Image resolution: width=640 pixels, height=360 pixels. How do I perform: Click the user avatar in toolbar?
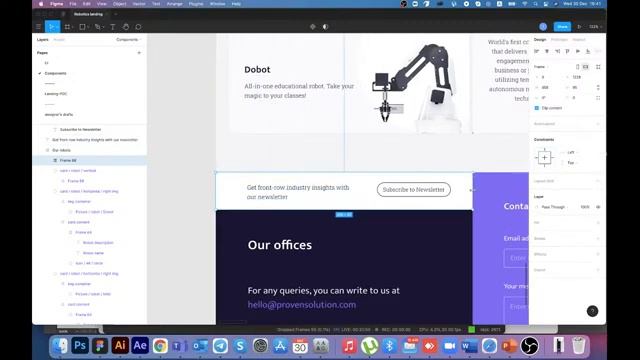pyautogui.click(x=543, y=27)
